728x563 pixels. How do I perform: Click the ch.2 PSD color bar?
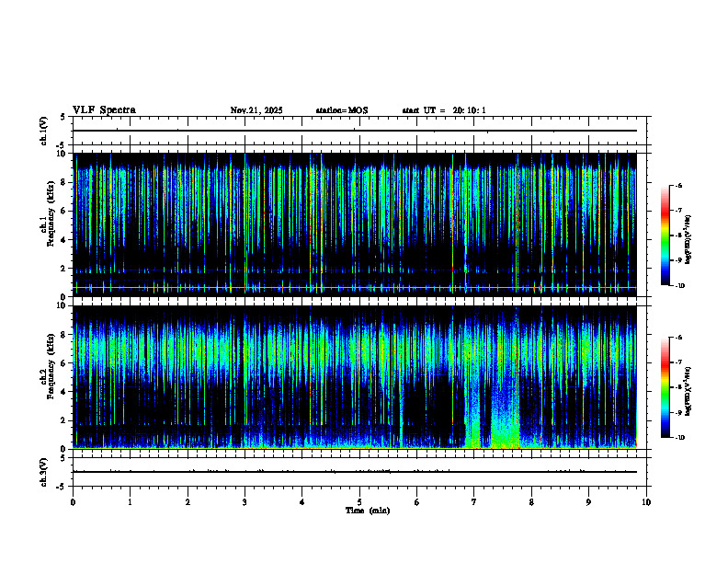click(665, 387)
